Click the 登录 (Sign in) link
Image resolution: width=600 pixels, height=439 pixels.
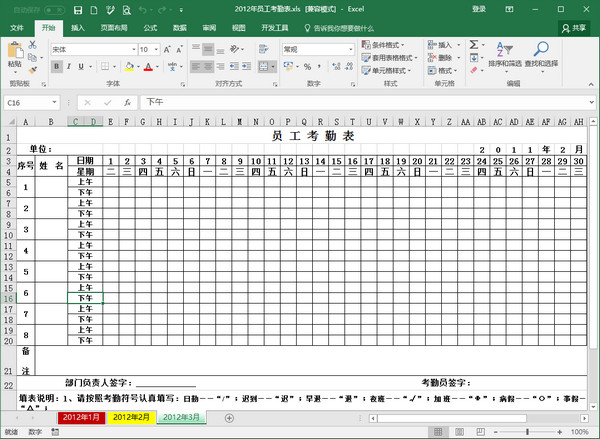coord(479,8)
